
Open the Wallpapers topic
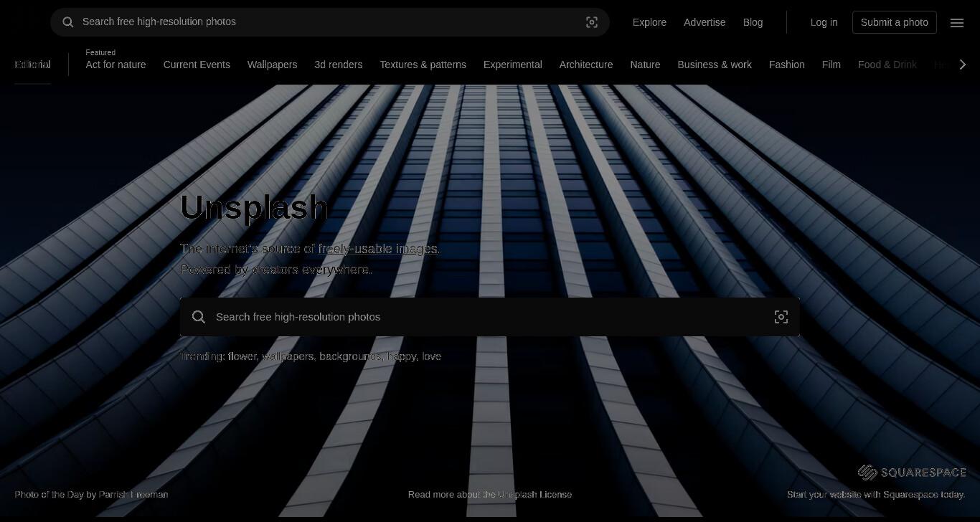[272, 65]
